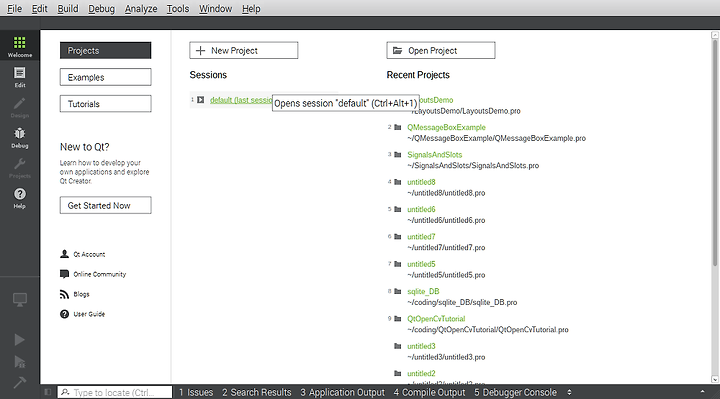Open sqlite_DB recent project
Image resolution: width=720 pixels, height=399 pixels.
coord(423,291)
